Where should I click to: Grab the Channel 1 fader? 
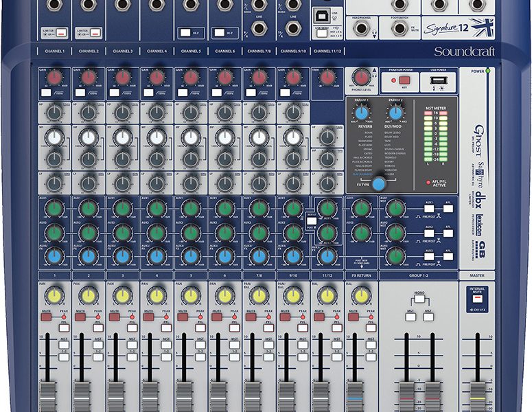point(48,397)
